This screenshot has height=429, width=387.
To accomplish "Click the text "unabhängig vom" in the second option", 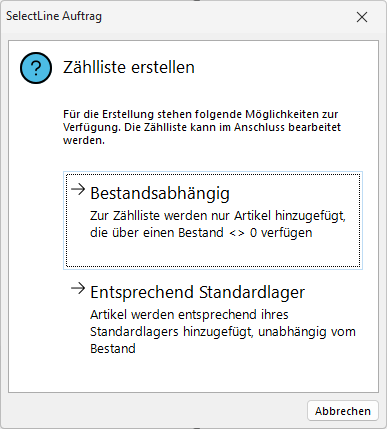I will tap(307, 332).
